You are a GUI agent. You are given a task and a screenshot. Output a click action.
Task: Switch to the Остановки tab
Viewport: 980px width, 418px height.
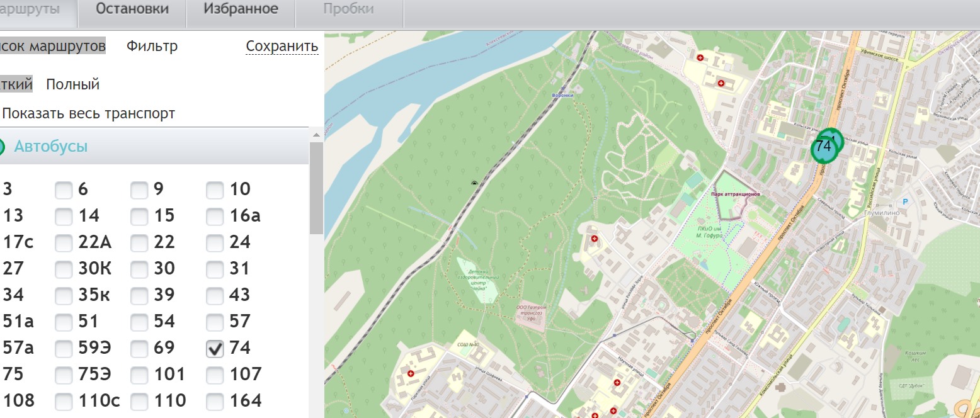pyautogui.click(x=132, y=9)
